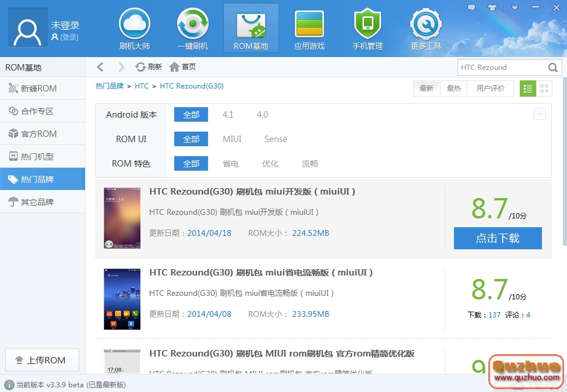
Task: Switch to grid view layout
Action: [545, 89]
